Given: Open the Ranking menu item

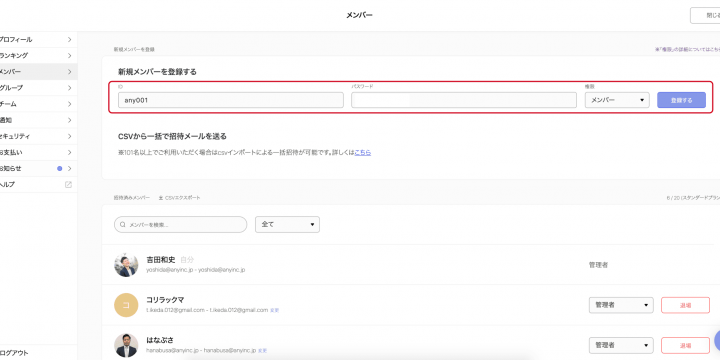Looking at the screenshot, I should click(38, 56).
